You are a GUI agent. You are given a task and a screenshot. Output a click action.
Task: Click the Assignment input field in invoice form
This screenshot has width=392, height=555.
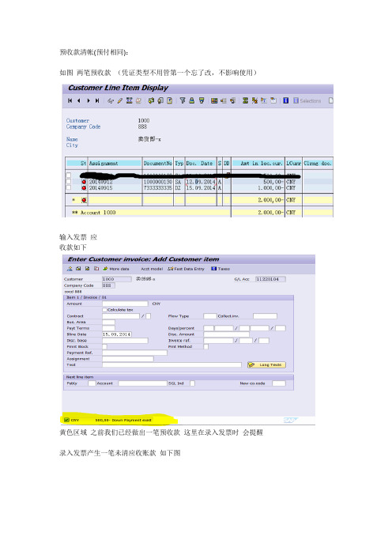pyautogui.click(x=128, y=359)
